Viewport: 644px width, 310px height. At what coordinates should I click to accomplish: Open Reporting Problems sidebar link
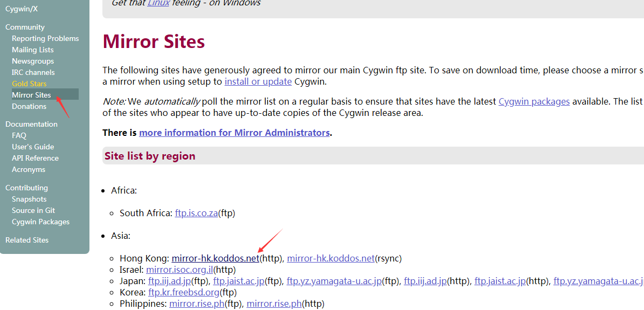point(45,38)
